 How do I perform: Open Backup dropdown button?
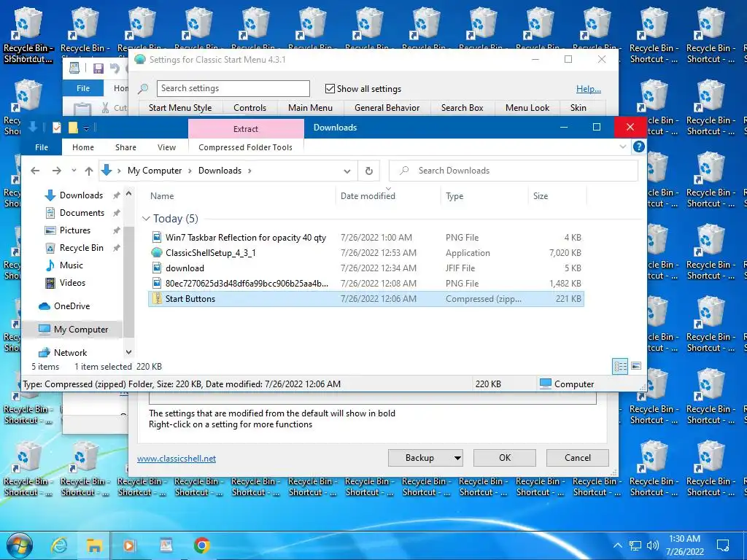coord(425,458)
